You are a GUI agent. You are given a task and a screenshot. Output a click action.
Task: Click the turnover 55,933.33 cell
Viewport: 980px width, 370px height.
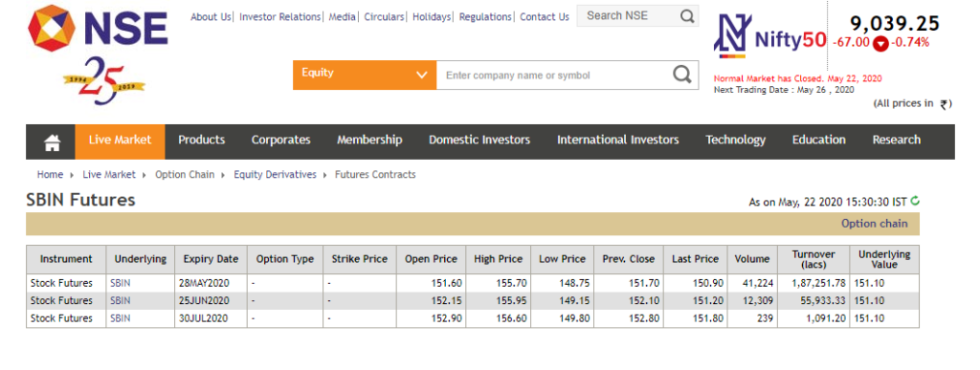point(813,300)
